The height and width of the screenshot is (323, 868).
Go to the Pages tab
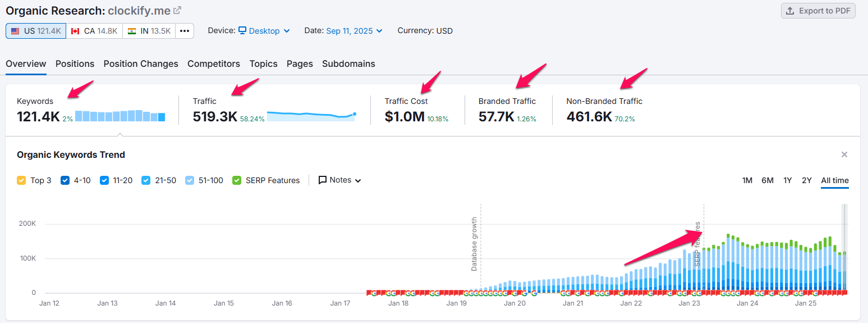(300, 63)
